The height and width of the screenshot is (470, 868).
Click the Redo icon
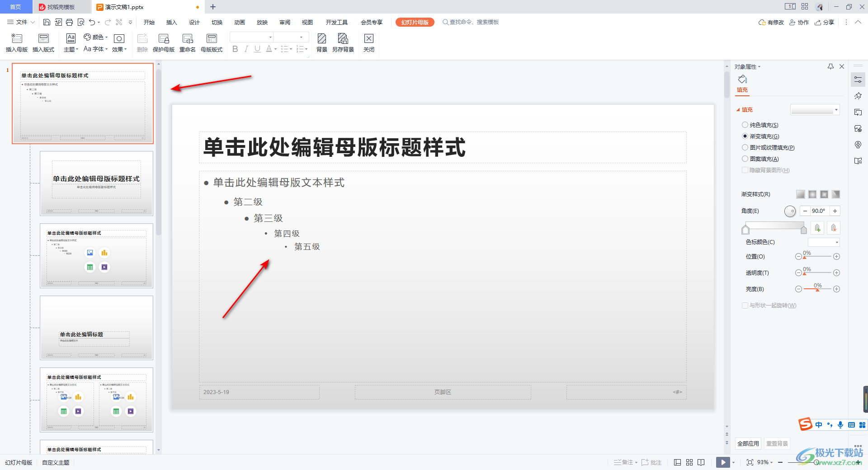coord(108,22)
